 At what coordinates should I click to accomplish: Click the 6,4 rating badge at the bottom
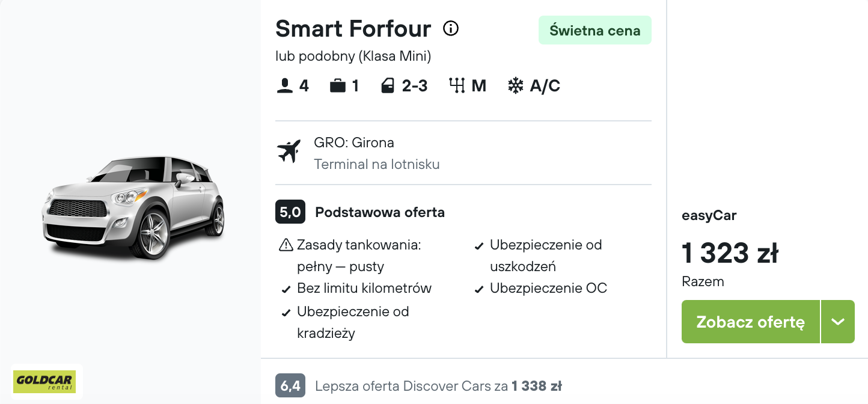[x=290, y=385]
